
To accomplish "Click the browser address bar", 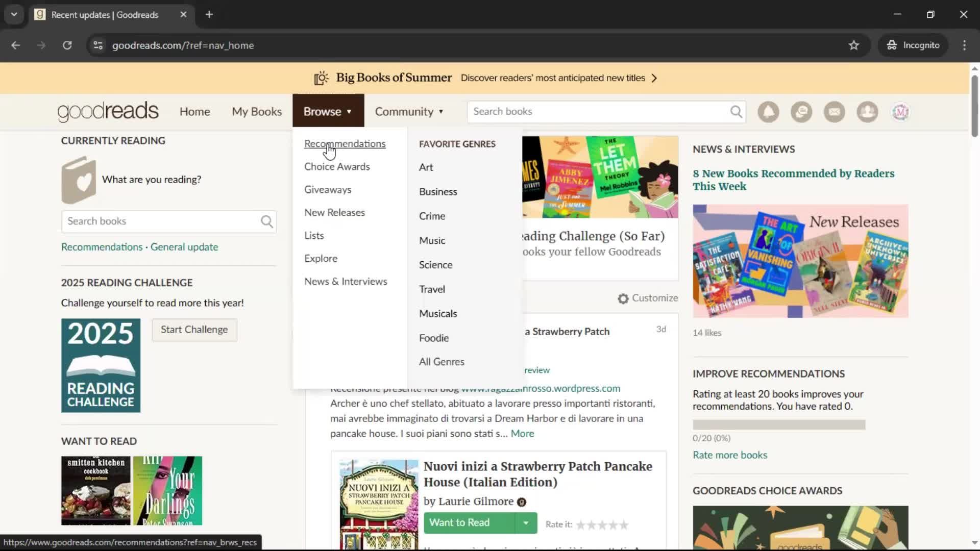I will (475, 45).
